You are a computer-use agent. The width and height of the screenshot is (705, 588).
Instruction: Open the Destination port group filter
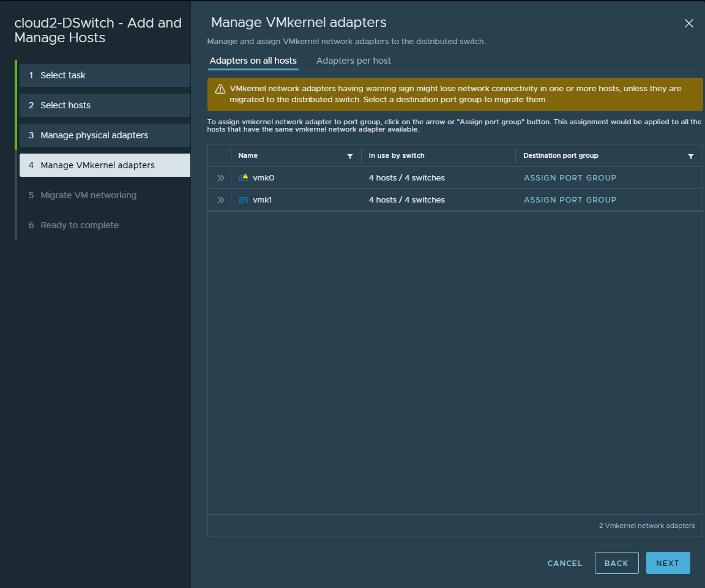(690, 156)
